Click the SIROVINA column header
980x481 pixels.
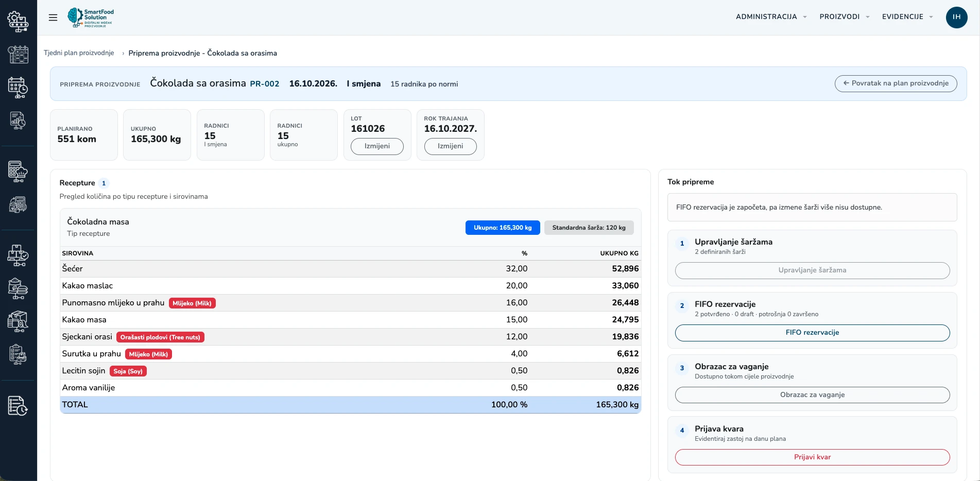(x=78, y=253)
